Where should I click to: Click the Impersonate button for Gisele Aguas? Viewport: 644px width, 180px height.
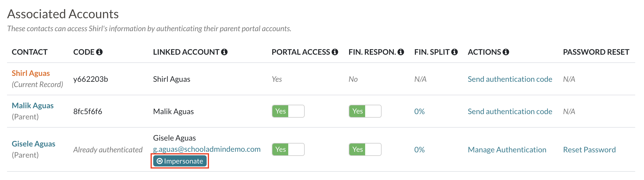[180, 161]
